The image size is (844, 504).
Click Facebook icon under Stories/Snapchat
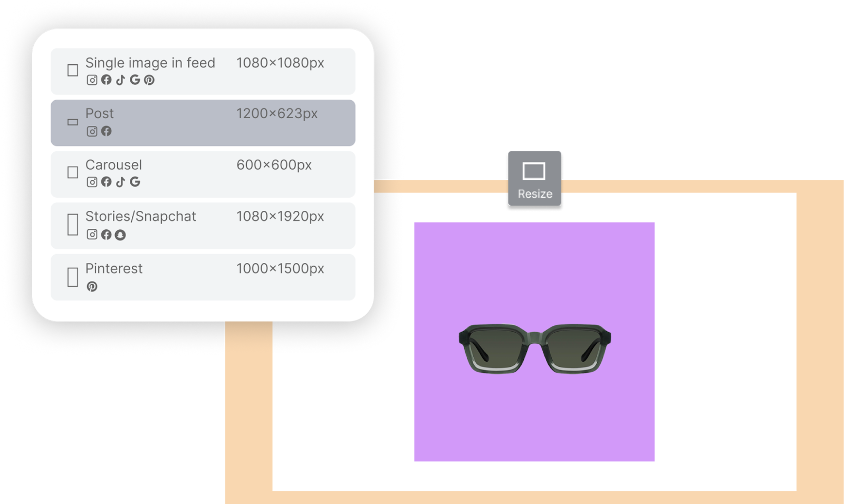click(106, 235)
